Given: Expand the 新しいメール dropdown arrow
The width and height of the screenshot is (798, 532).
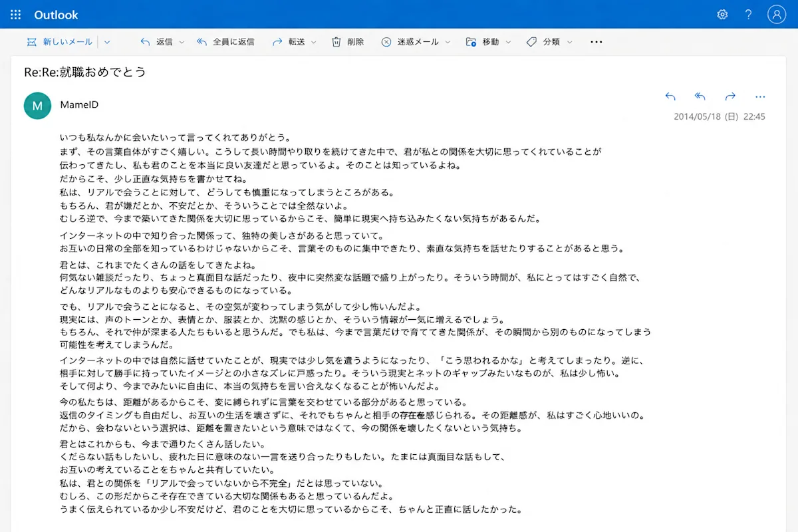Looking at the screenshot, I should [107, 42].
